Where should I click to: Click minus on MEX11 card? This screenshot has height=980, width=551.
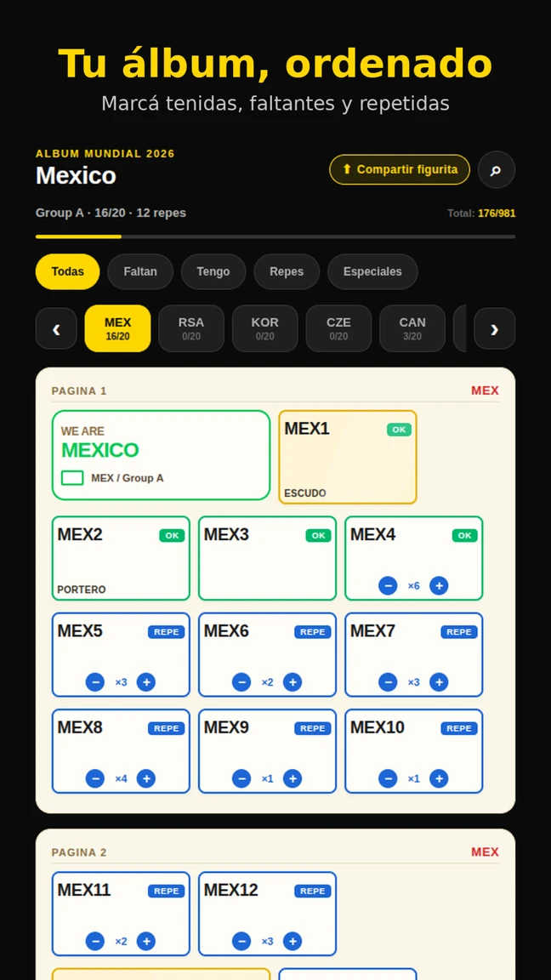pos(95,941)
